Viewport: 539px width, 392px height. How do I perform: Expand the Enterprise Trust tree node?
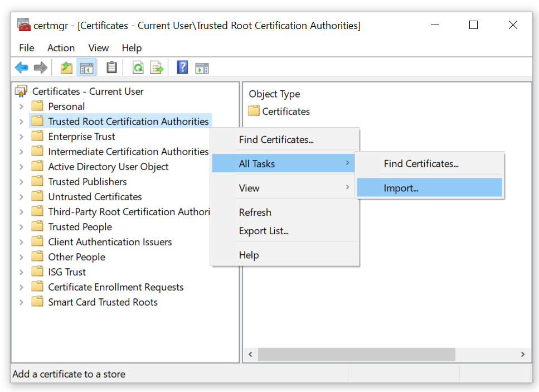[x=21, y=137]
